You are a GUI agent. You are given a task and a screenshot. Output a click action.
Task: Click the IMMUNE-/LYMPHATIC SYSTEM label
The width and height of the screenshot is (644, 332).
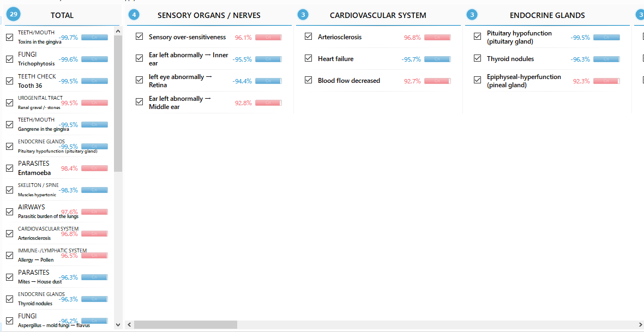point(52,250)
